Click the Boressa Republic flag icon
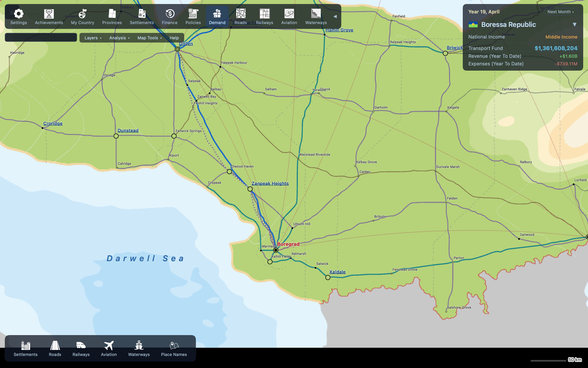 coord(473,24)
